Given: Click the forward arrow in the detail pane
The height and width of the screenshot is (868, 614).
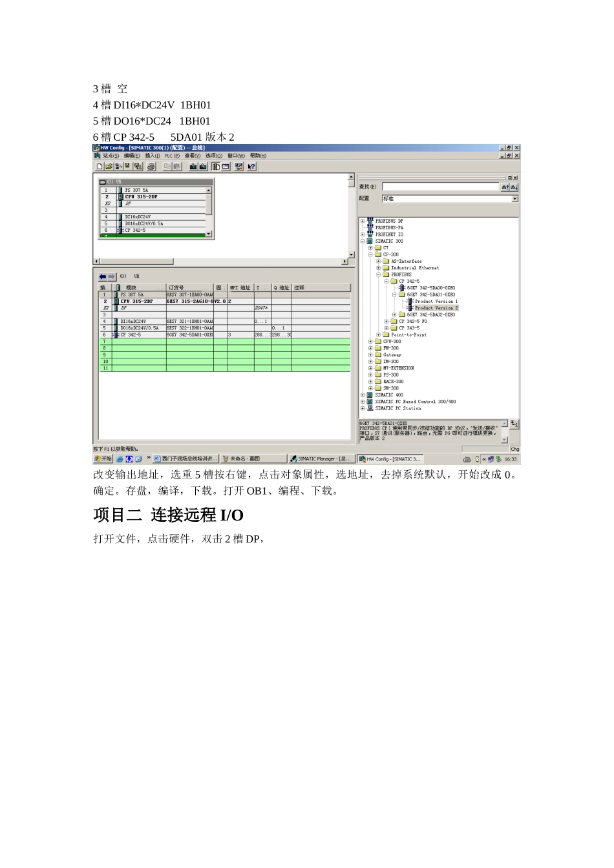Looking at the screenshot, I should [x=111, y=276].
